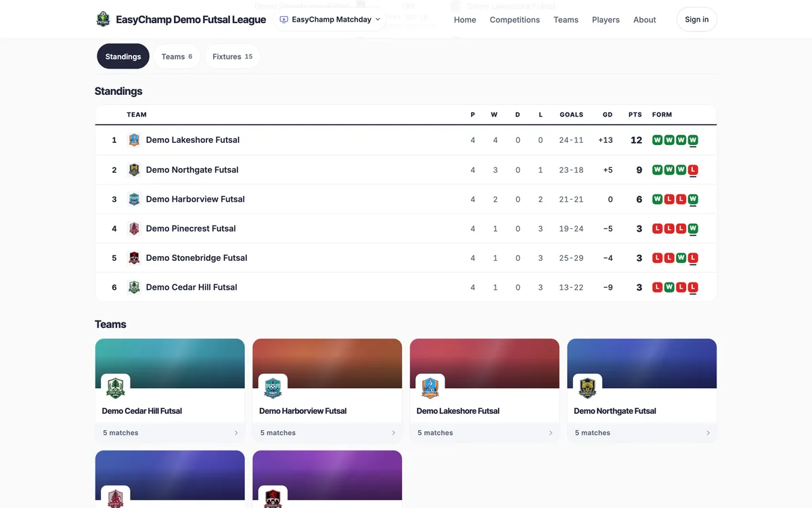
Task: Click Demo Northgate Futsal crest in standings
Action: (x=134, y=170)
